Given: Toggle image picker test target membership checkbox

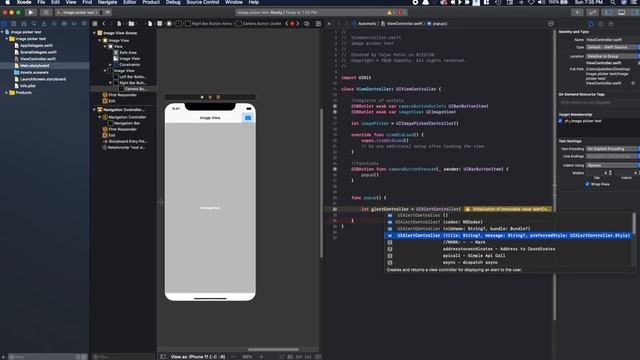Looking at the screenshot, I should point(560,121).
